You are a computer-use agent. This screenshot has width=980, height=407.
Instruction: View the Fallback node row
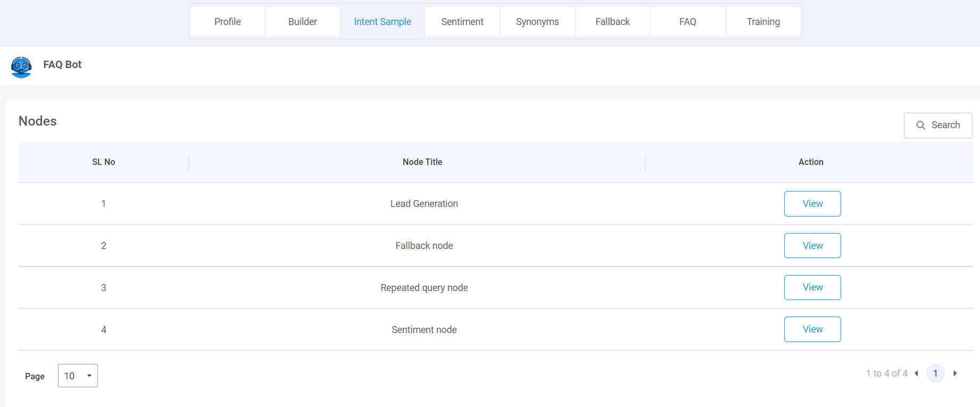[x=812, y=246]
